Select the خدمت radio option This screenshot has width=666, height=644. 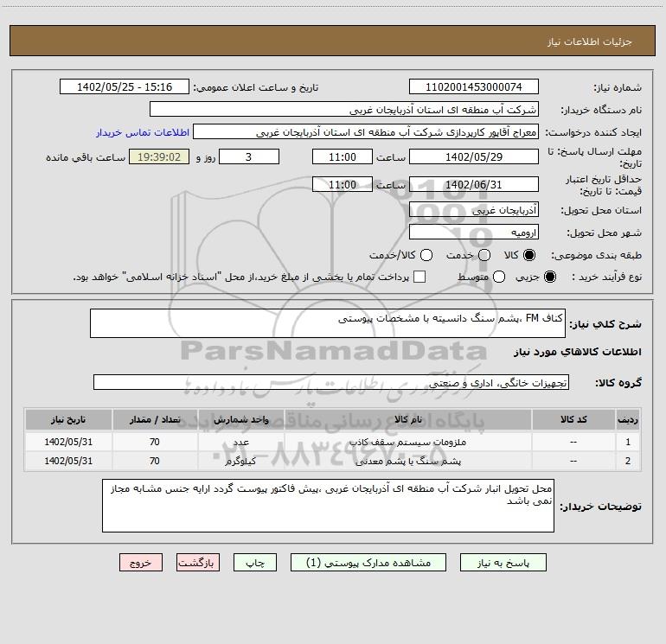point(484,255)
